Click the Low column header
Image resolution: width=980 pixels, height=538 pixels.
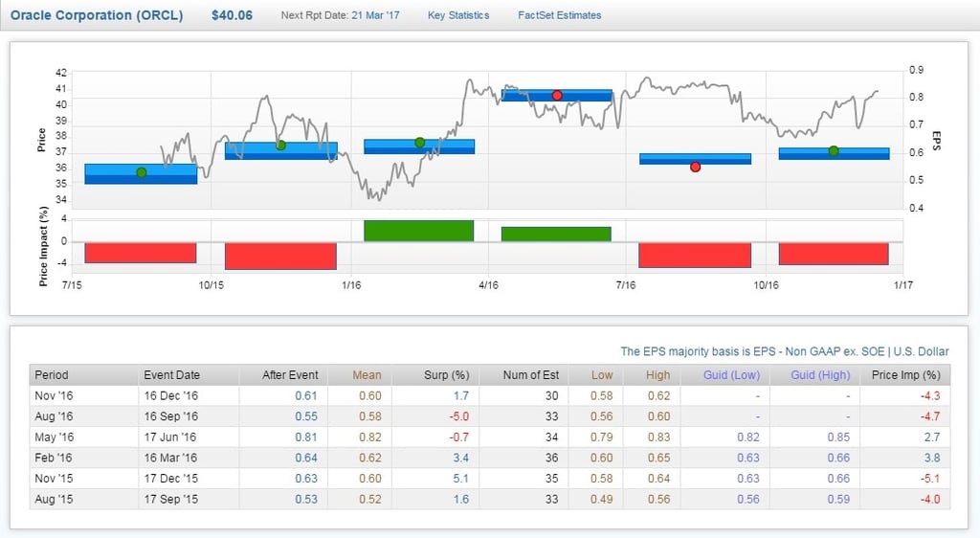595,375
